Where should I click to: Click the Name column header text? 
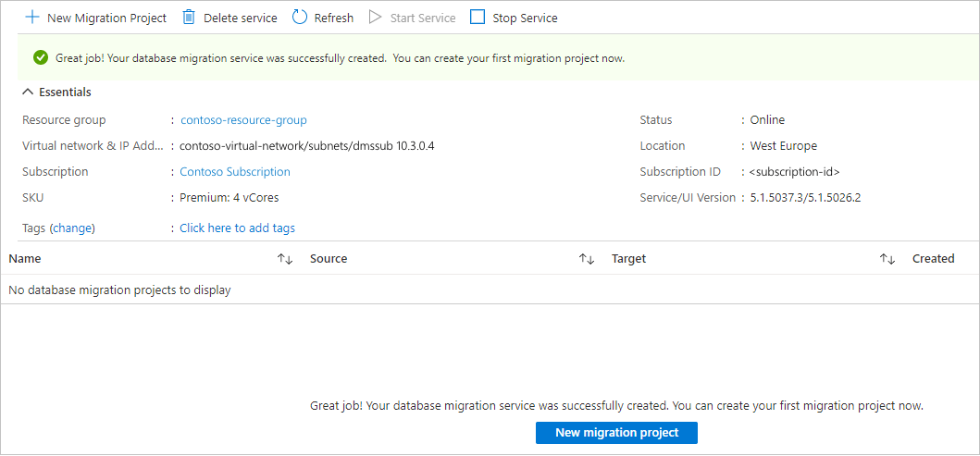coord(25,259)
